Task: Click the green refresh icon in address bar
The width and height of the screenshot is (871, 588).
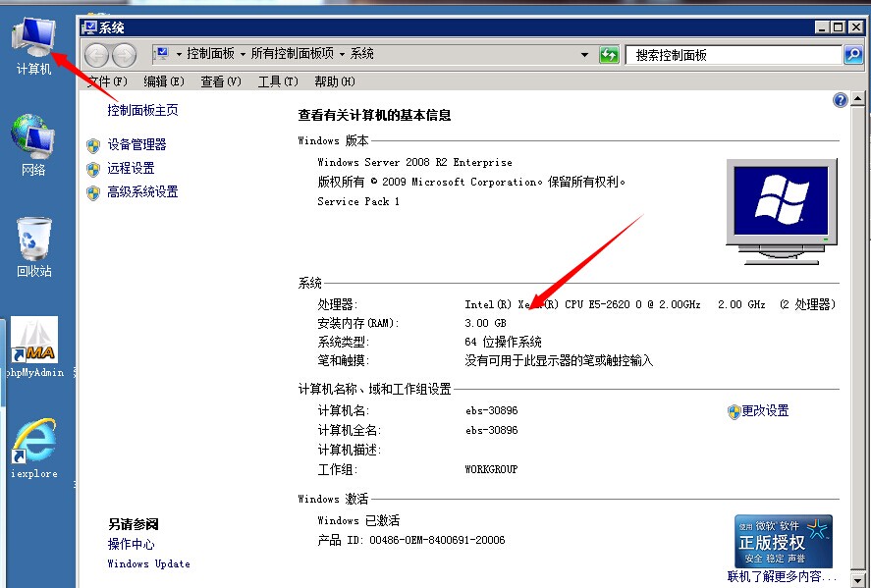Action: (x=609, y=54)
